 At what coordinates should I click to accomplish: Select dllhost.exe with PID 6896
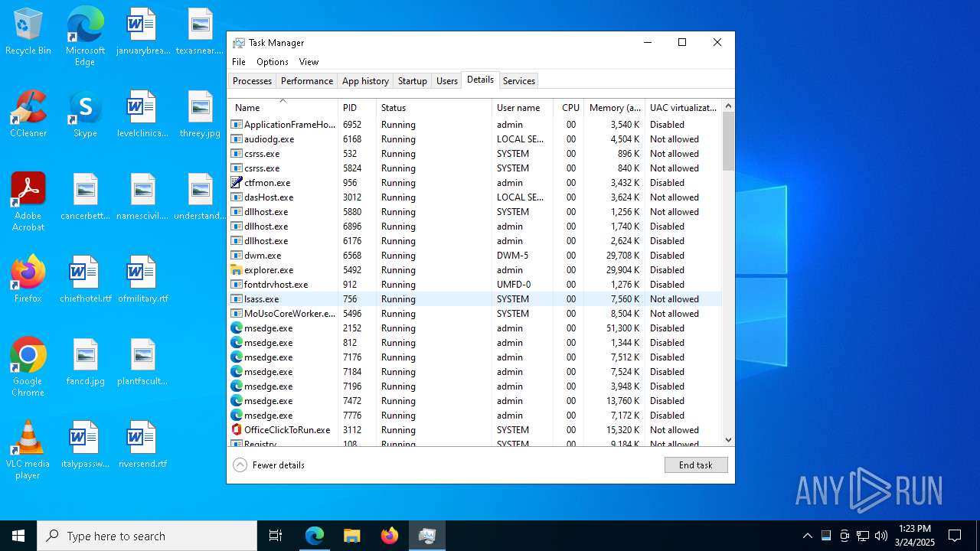pyautogui.click(x=475, y=227)
